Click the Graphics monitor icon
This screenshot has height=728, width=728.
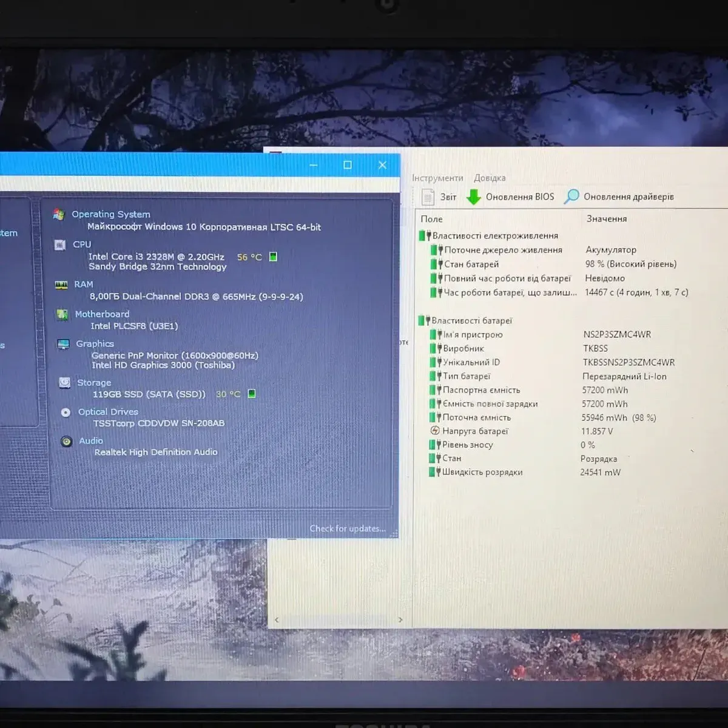(x=63, y=344)
